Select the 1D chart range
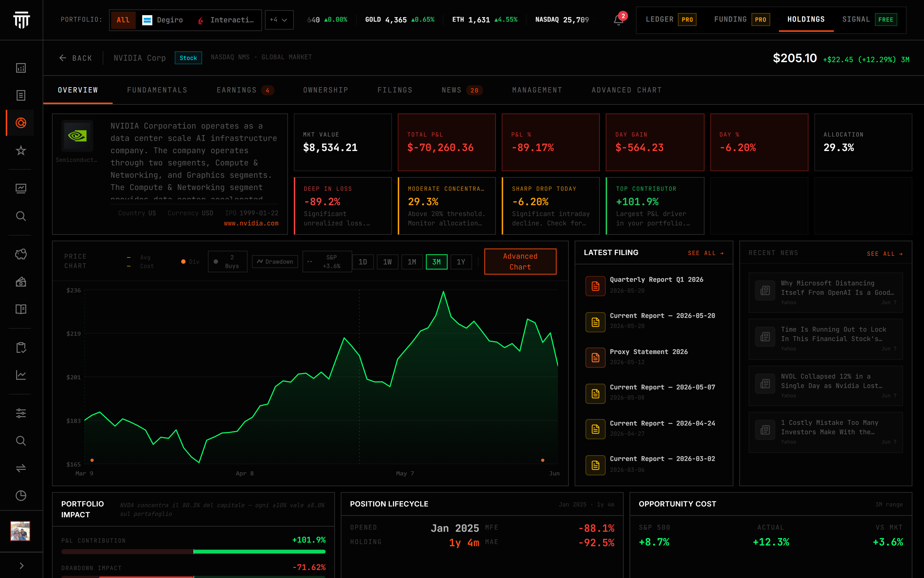 (x=363, y=262)
